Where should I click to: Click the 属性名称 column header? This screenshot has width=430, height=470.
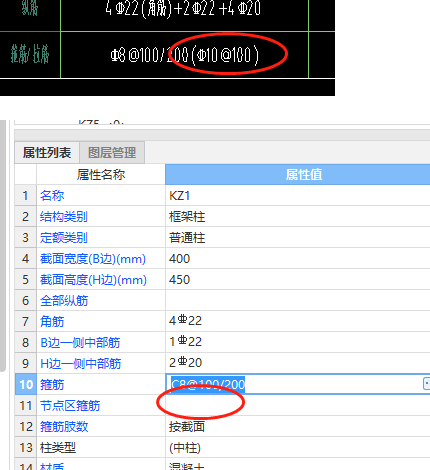[101, 174]
